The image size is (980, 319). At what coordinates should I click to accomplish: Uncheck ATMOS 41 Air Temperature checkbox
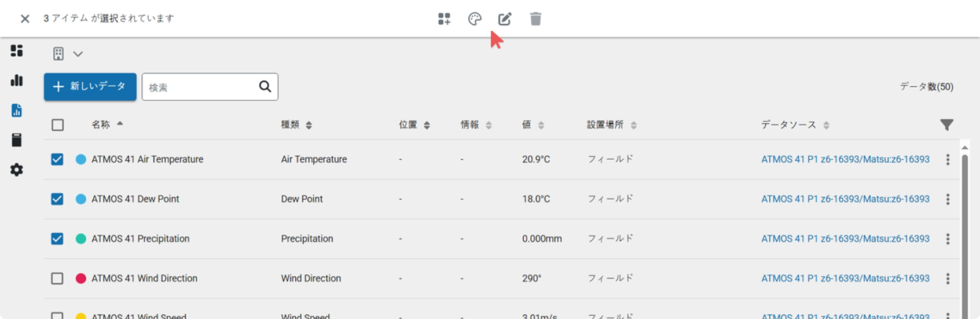[57, 159]
